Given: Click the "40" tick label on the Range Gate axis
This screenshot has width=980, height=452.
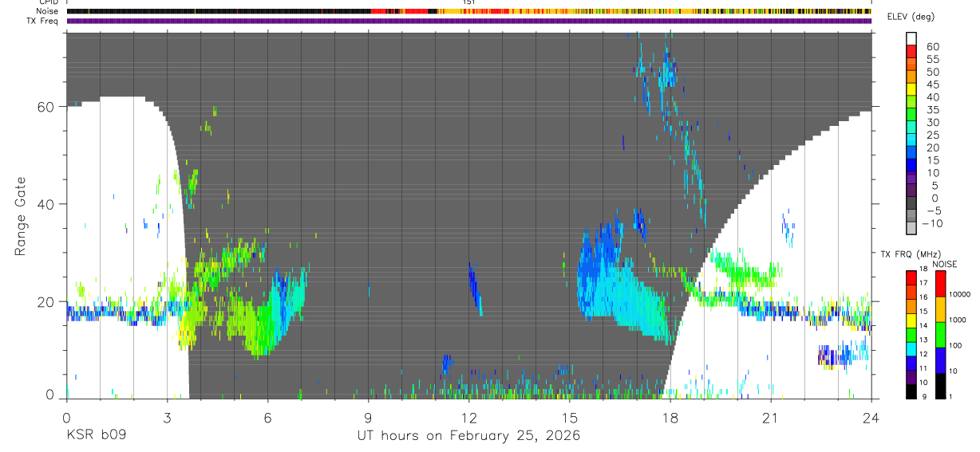Looking at the screenshot, I should pyautogui.click(x=45, y=204).
